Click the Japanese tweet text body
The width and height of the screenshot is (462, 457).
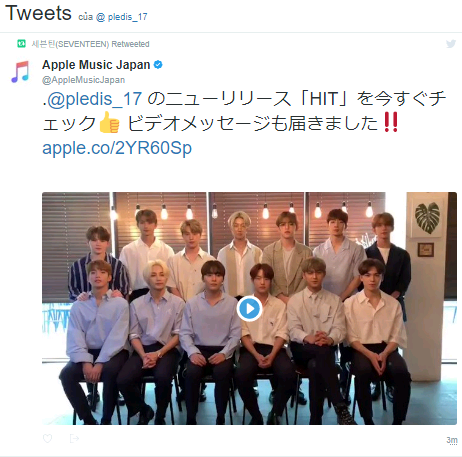tap(244, 112)
